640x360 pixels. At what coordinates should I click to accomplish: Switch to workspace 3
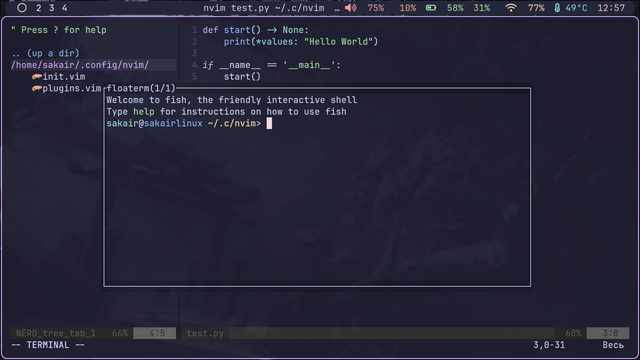coord(51,8)
